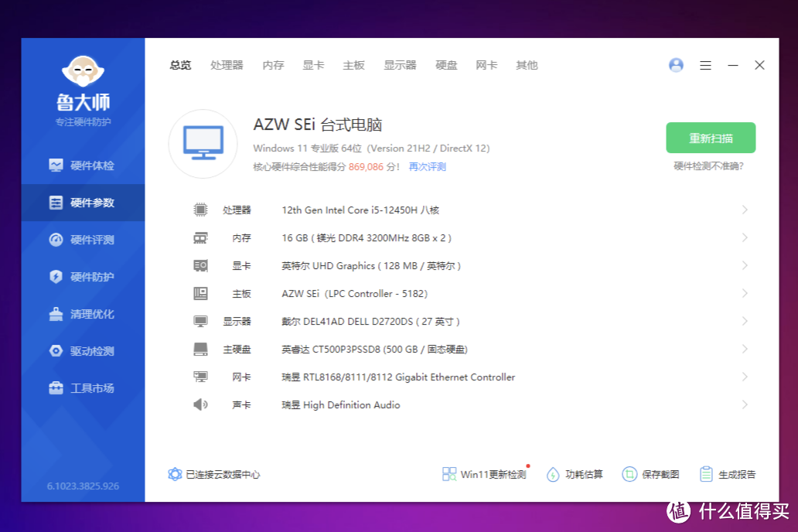Open 硬件评测 benchmark section
The height and width of the screenshot is (532, 798).
click(x=83, y=240)
